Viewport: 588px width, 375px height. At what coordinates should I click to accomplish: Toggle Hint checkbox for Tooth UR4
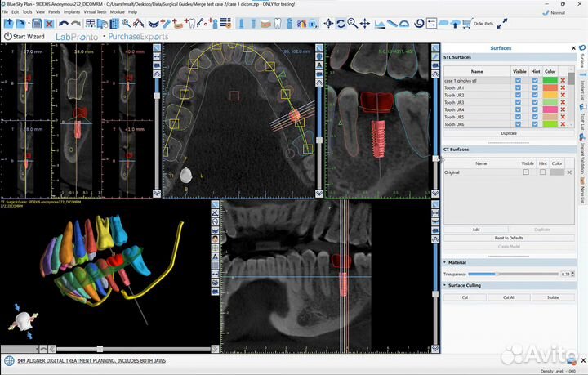pos(535,109)
